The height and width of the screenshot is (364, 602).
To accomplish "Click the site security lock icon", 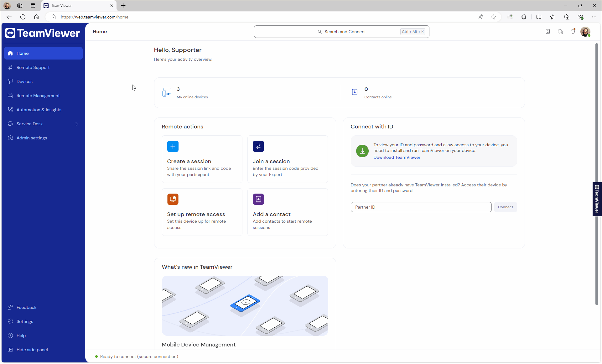I will pyautogui.click(x=54, y=17).
